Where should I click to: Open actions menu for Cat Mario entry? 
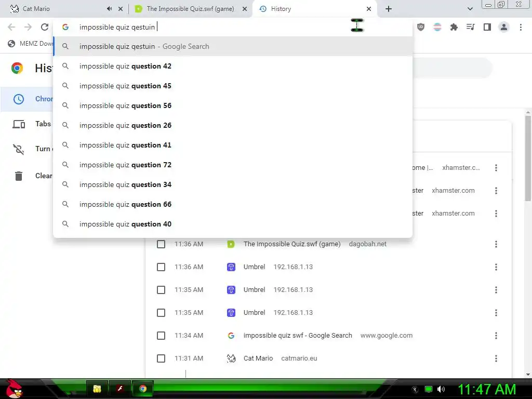point(496,358)
